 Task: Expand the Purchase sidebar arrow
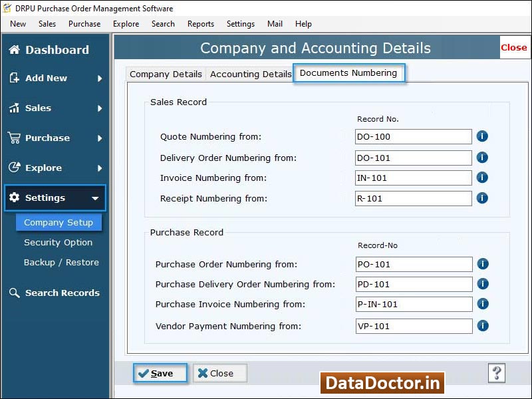[101, 138]
